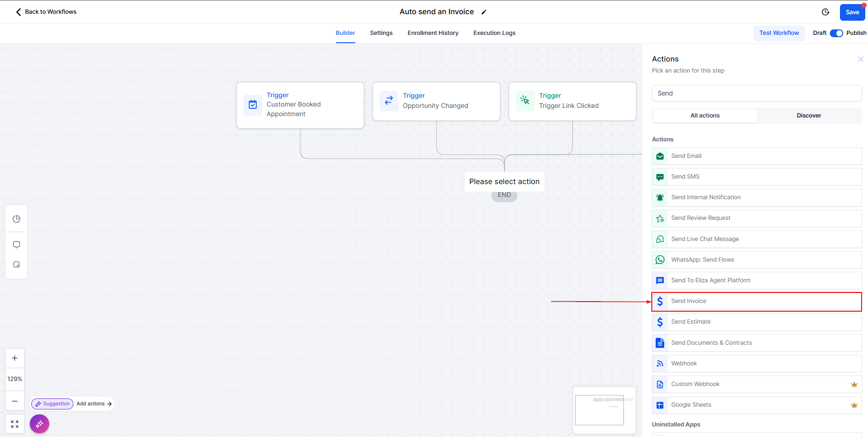
Task: Click Google Sheets premium crown icon
Action: pyautogui.click(x=854, y=405)
